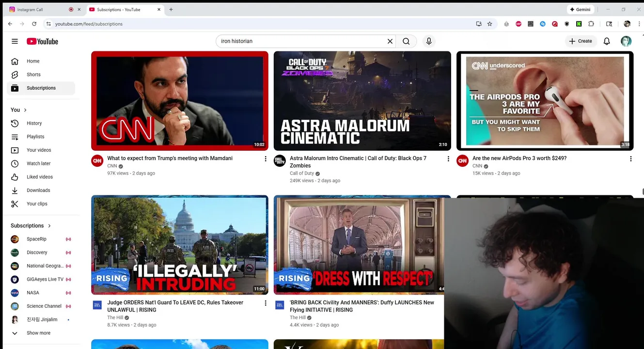This screenshot has width=644, height=349.
Task: Play the Trump Mamdani meeting video thumbnail
Action: point(180,101)
